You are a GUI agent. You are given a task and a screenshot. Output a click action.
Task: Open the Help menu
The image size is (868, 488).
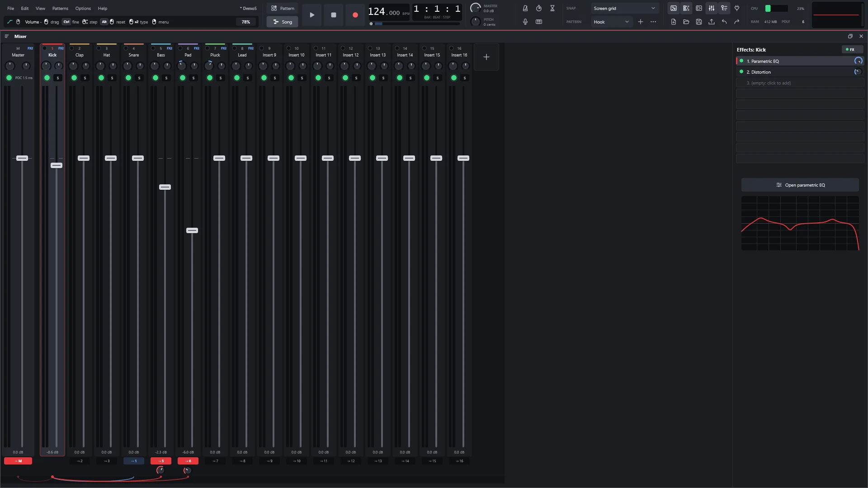[103, 8]
